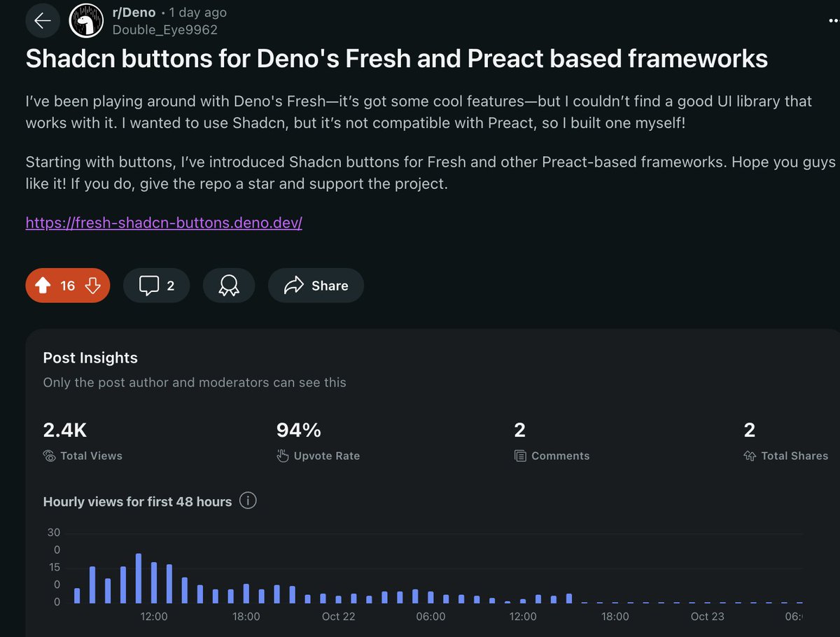This screenshot has width=840, height=637.
Task: Click the 18:00 label before Oct 22
Action: (246, 617)
